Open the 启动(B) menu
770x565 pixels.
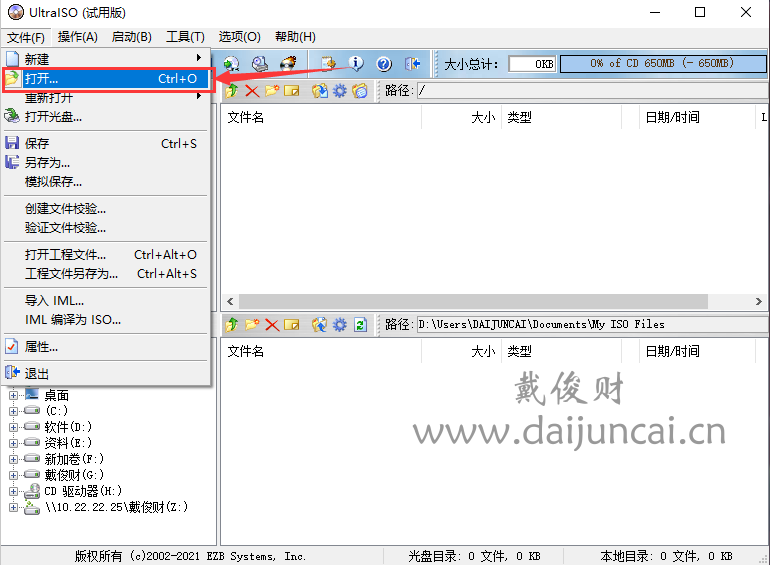coord(132,37)
